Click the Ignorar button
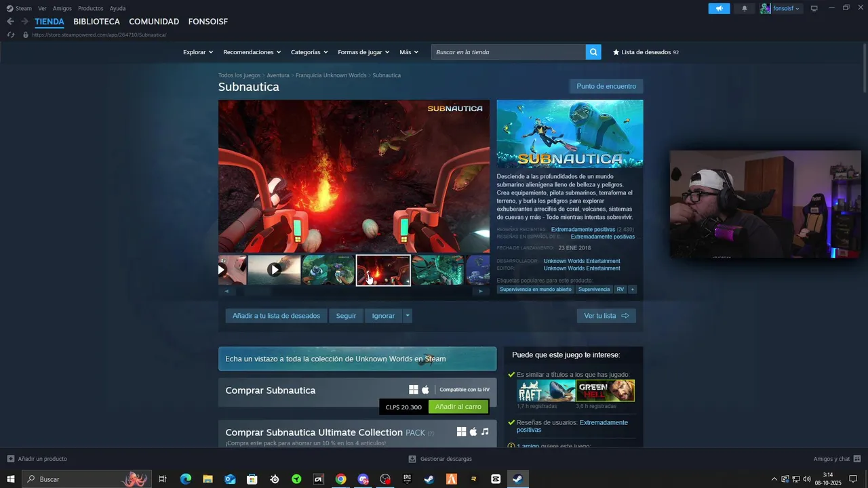The width and height of the screenshot is (868, 488). pyautogui.click(x=383, y=316)
